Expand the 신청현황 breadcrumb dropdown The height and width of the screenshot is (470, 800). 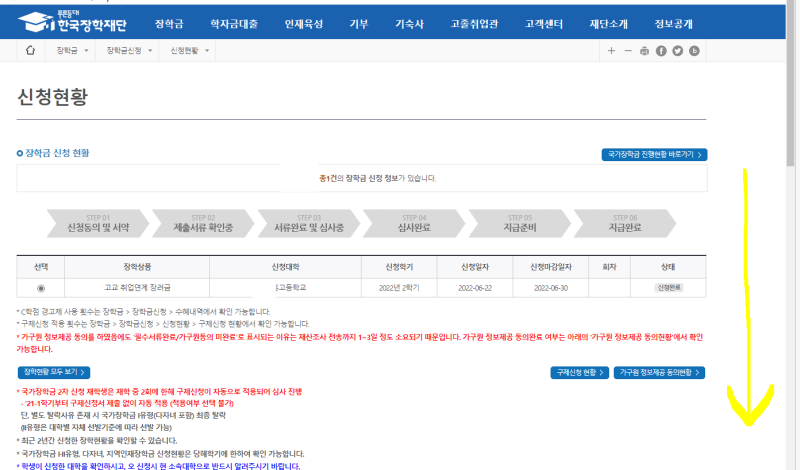coord(189,51)
